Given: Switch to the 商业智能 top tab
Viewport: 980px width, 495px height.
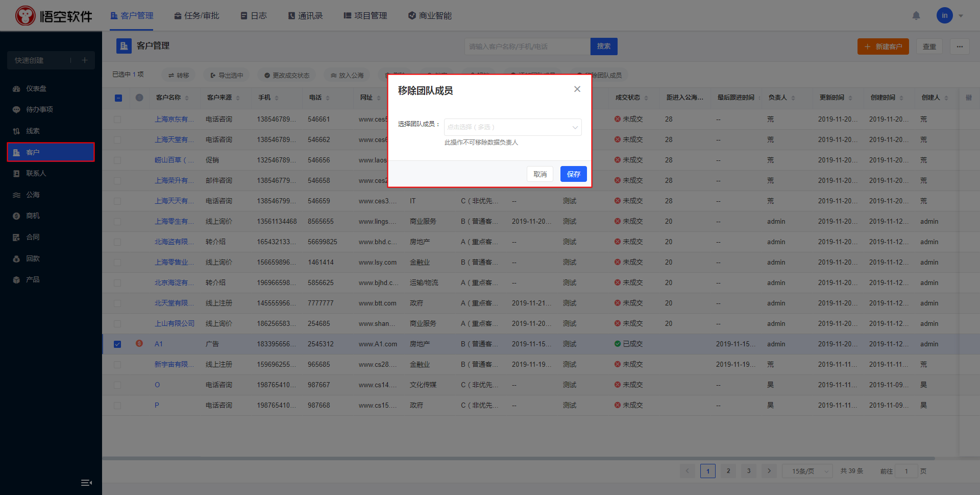Looking at the screenshot, I should (430, 16).
